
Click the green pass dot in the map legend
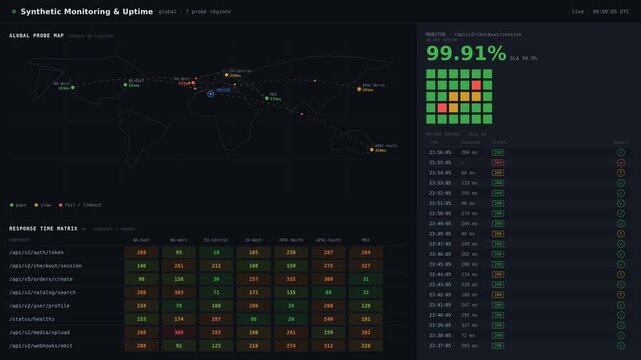click(x=11, y=205)
